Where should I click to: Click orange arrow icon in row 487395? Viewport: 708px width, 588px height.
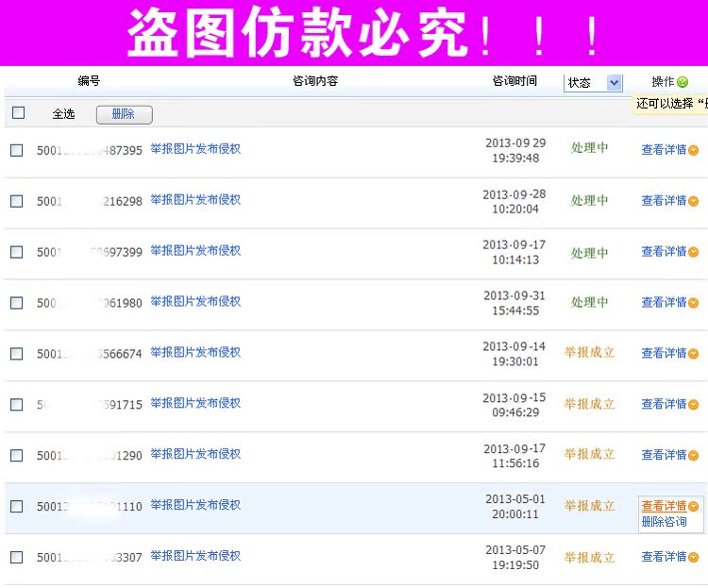[x=693, y=150]
